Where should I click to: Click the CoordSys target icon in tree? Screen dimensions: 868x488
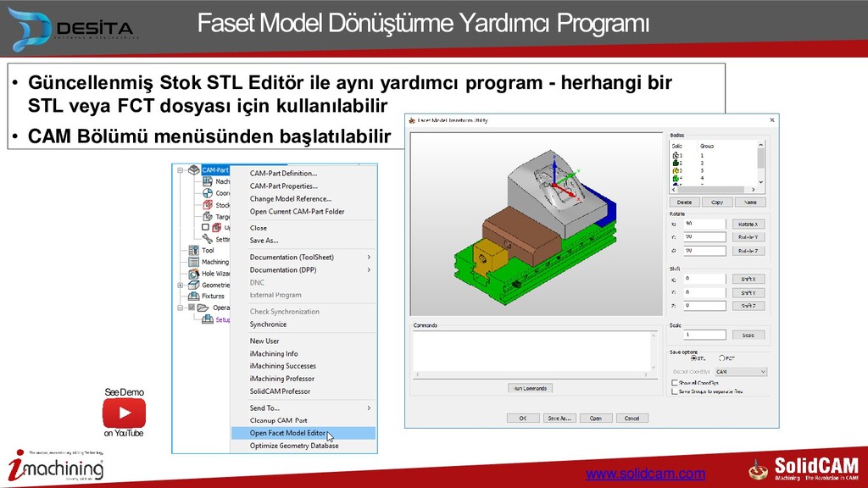[208, 193]
